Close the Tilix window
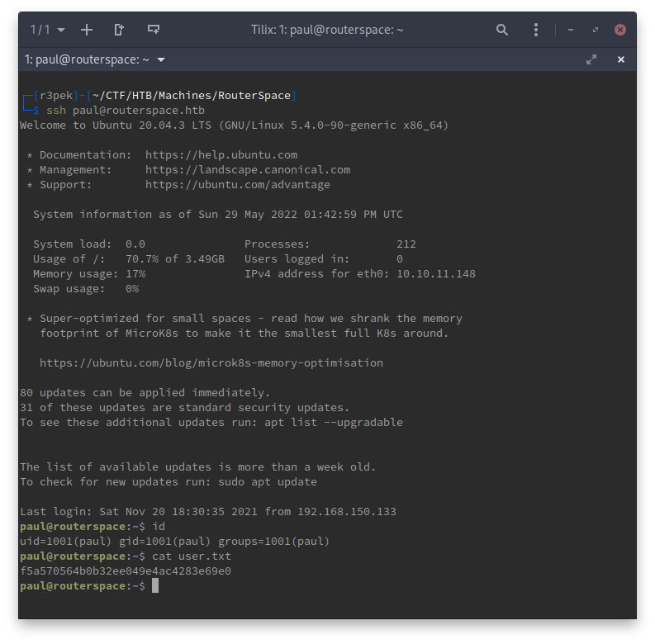 point(620,30)
